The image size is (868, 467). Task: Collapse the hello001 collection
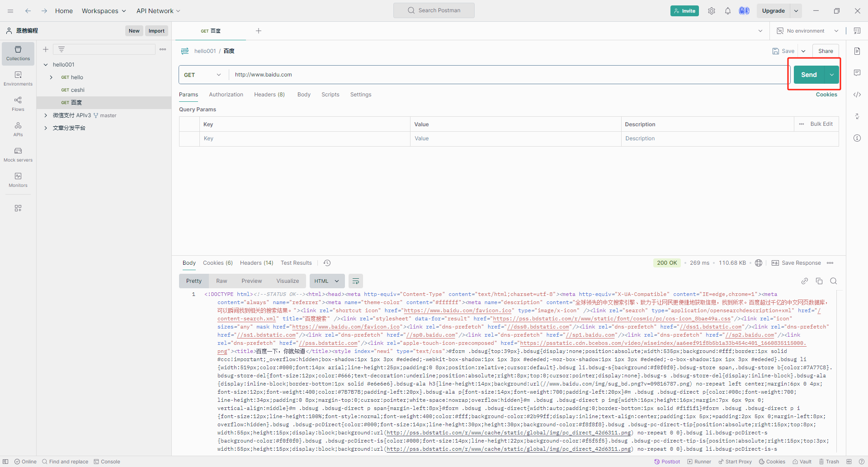point(46,65)
